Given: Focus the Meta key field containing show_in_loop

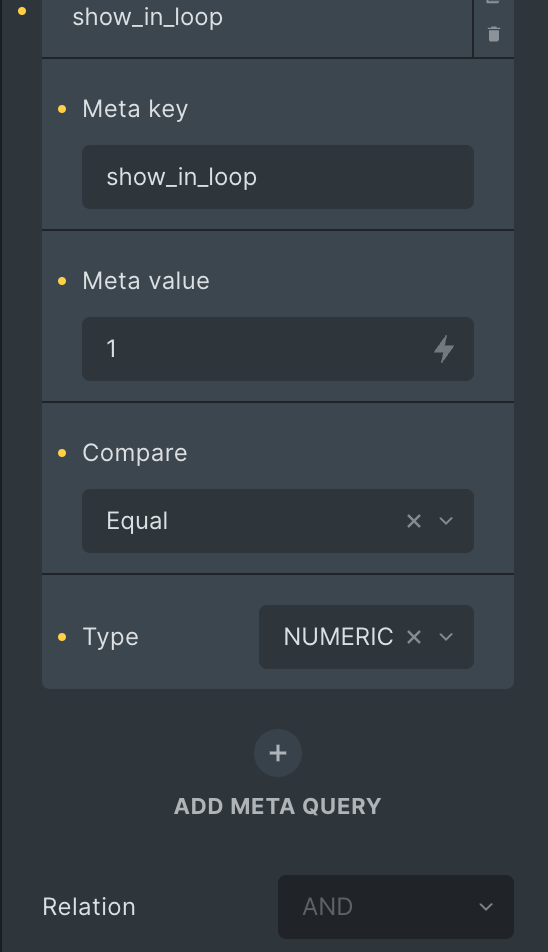Looking at the screenshot, I should [x=278, y=177].
